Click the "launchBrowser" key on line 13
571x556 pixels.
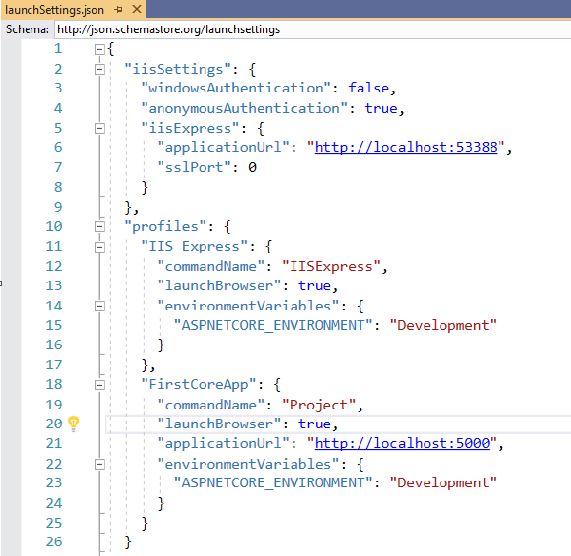point(219,285)
